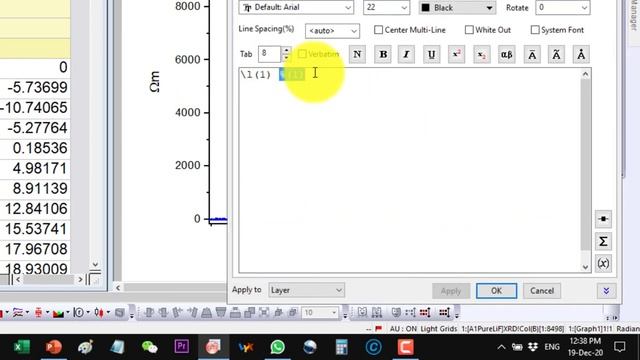Image resolution: width=640 pixels, height=360 pixels.
Task: Enable White Out checkbox
Action: coord(469,30)
